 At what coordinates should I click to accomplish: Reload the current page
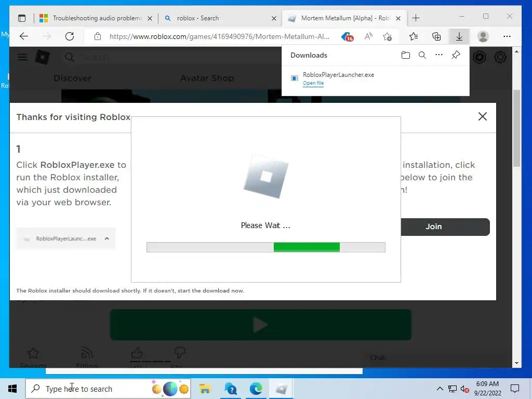tap(70, 36)
